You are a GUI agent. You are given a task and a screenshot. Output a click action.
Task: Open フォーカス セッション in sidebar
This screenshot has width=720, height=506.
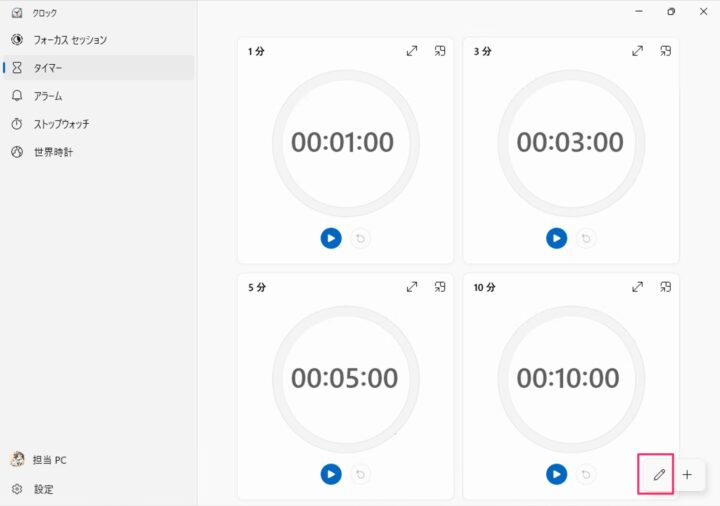click(x=70, y=40)
